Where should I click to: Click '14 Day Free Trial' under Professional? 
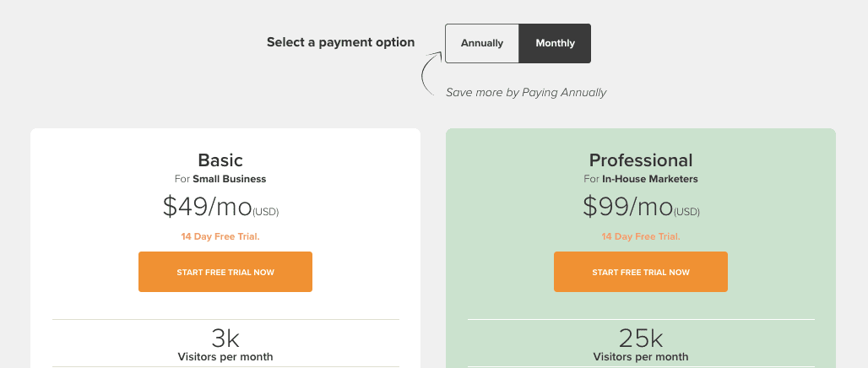point(641,236)
